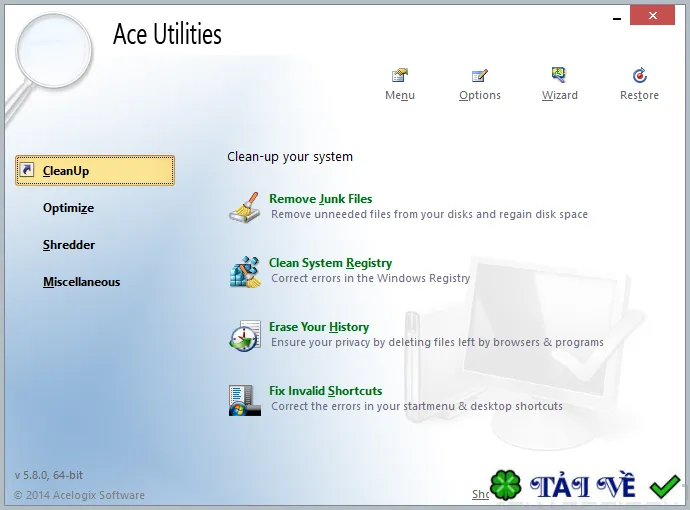
Task: Open the Clean System Registry link
Action: [x=330, y=263]
